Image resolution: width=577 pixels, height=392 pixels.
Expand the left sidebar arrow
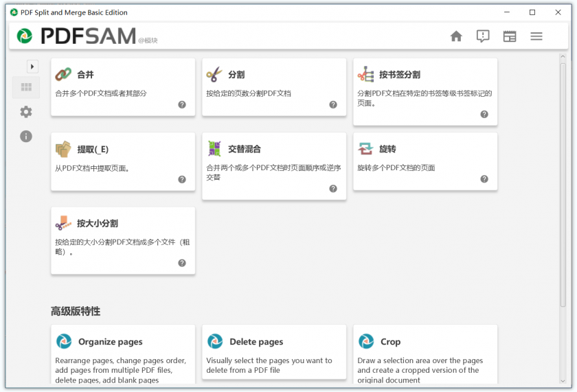pyautogui.click(x=32, y=67)
